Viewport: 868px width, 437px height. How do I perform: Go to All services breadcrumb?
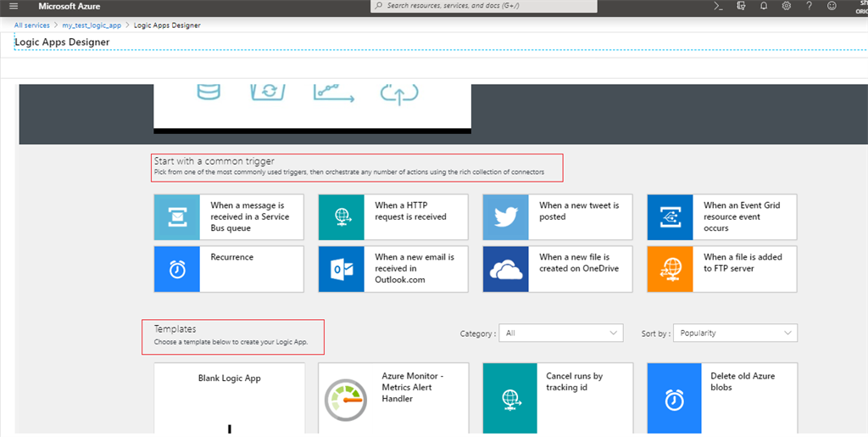point(31,25)
